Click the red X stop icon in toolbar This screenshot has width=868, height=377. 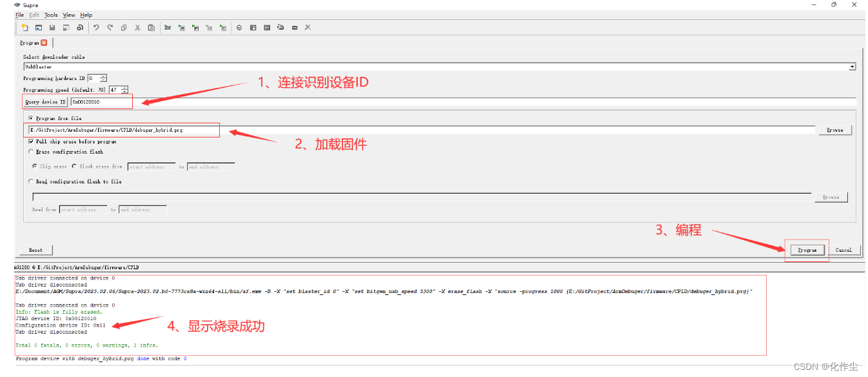[x=307, y=27]
